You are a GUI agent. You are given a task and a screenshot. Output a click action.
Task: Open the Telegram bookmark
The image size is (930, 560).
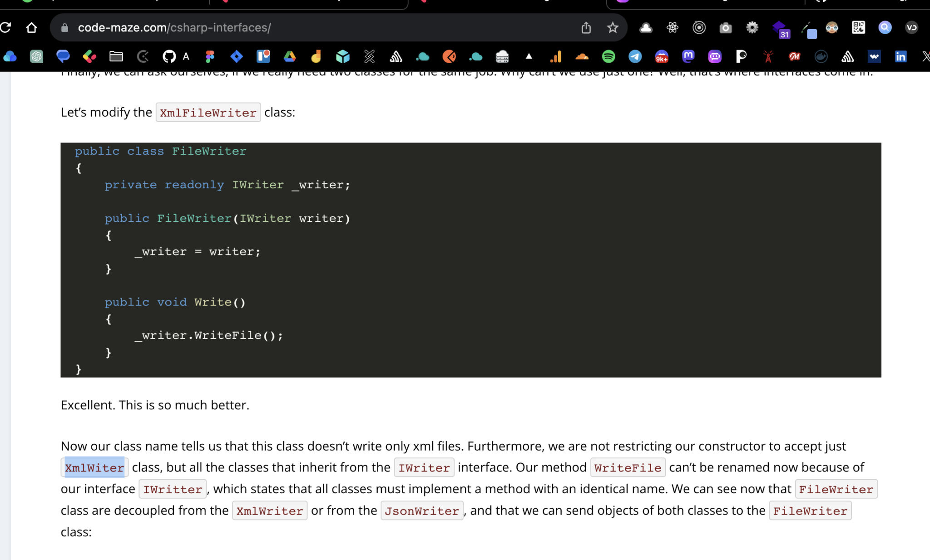635,57
